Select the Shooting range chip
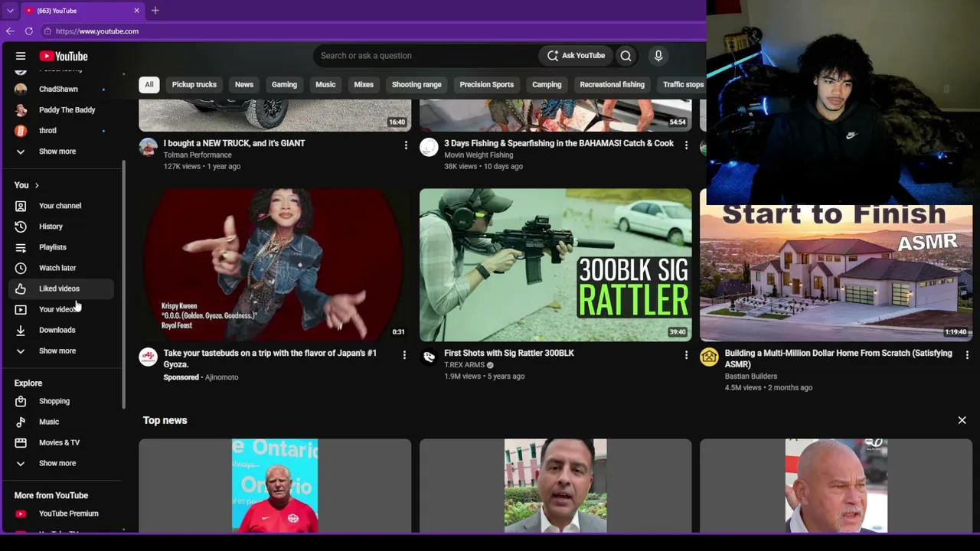Image resolution: width=980 pixels, height=551 pixels. tap(416, 85)
